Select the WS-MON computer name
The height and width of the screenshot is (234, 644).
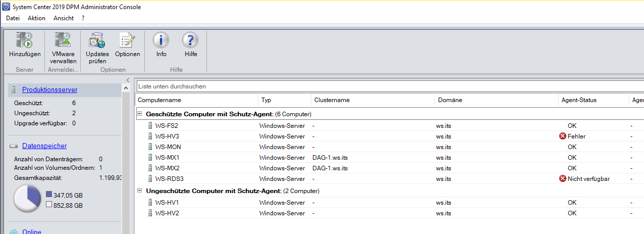coord(168,147)
